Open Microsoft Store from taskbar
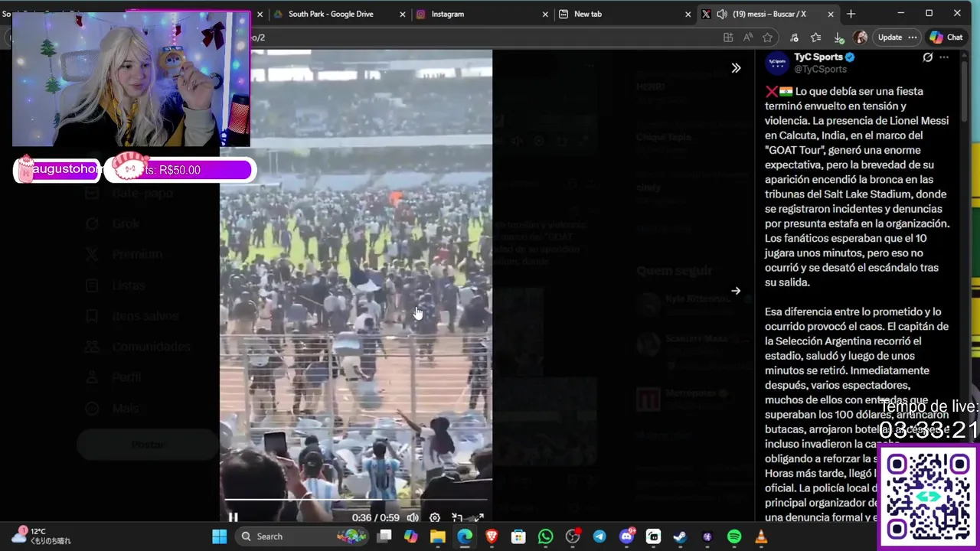980x551 pixels. coord(518,536)
